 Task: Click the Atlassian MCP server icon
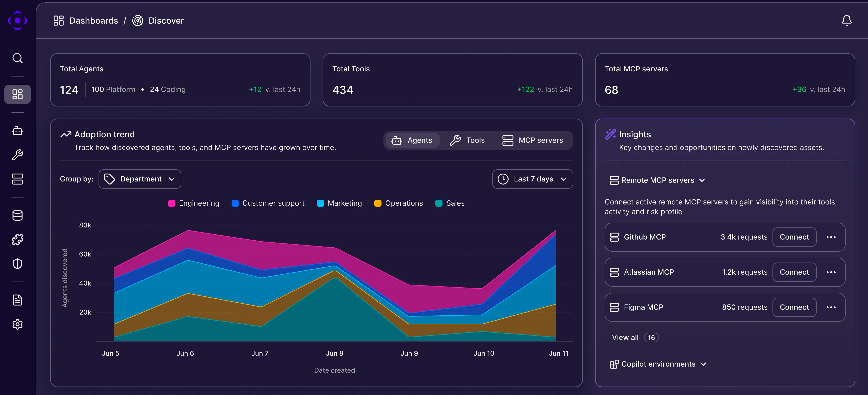(x=614, y=272)
